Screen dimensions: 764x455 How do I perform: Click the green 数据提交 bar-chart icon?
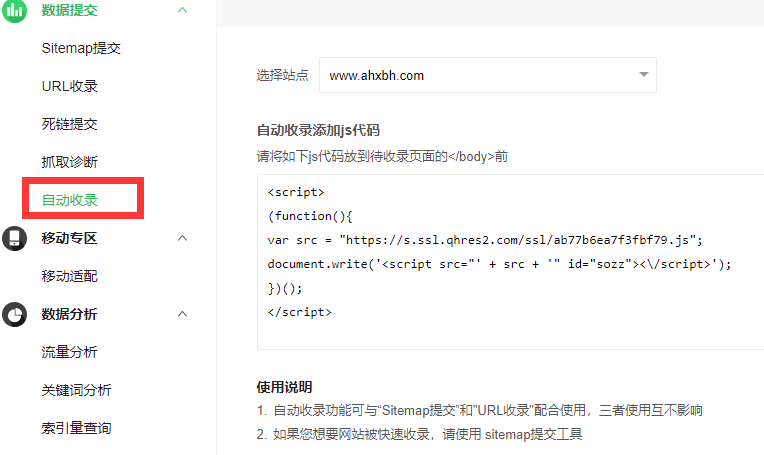14,10
